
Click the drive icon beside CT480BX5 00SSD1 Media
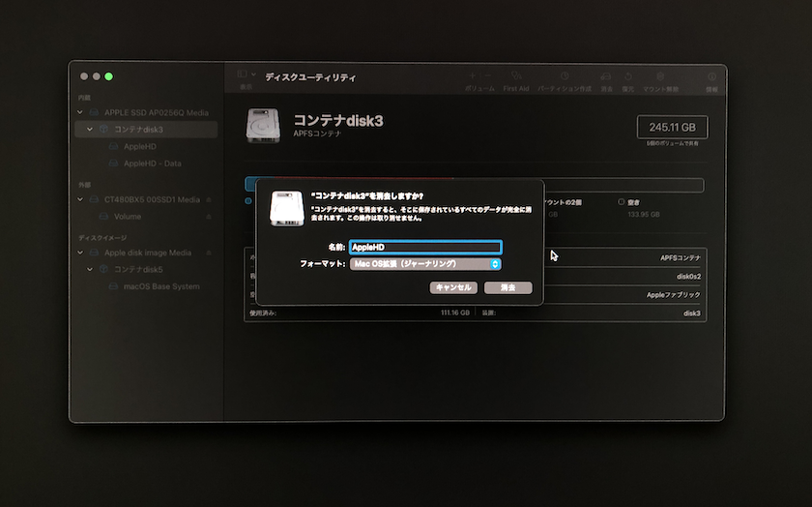click(94, 199)
